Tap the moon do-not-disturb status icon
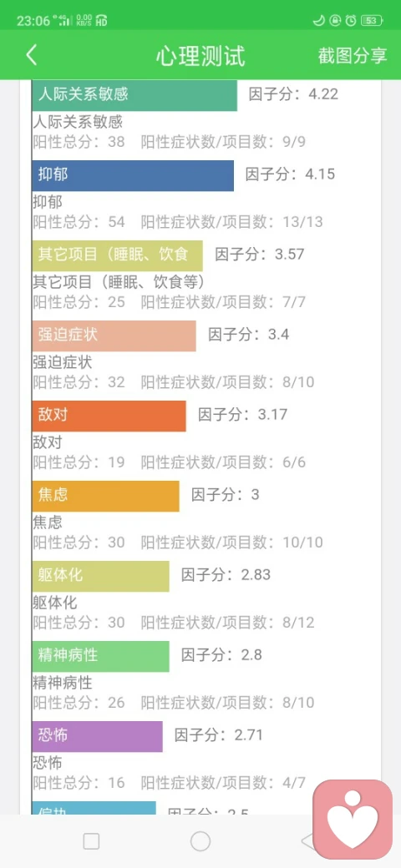Screen dimensions: 401x868 [x=318, y=21]
